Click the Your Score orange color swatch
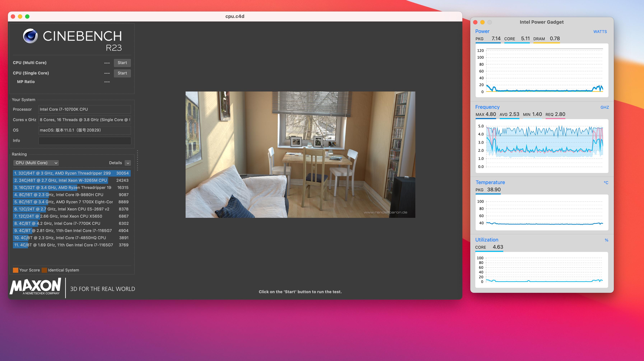This screenshot has width=644, height=361. [x=15, y=270]
